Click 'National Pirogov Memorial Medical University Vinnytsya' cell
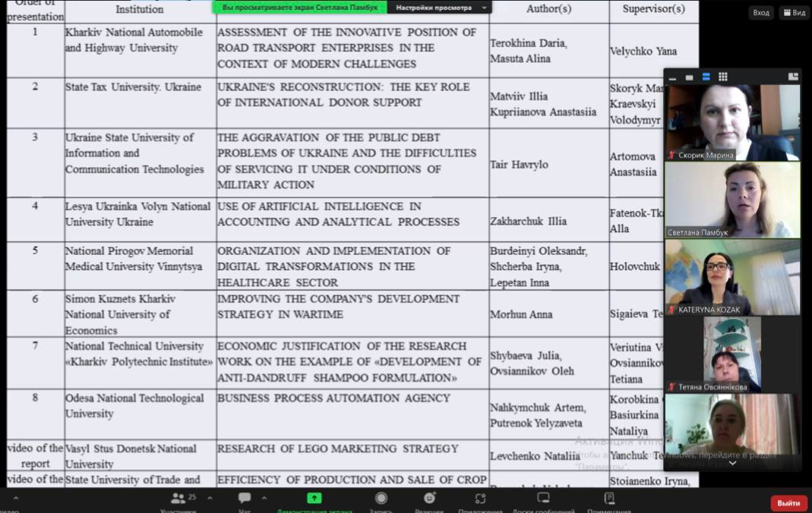 (x=140, y=266)
